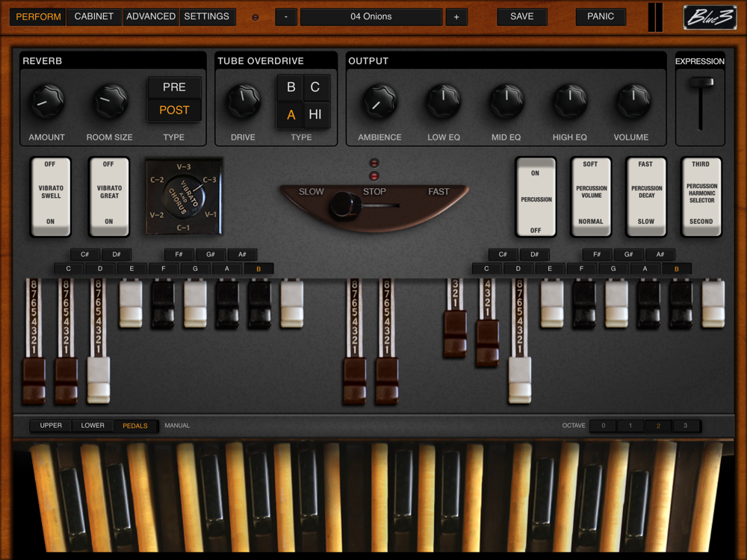This screenshot has width=747, height=560.
Task: Click the Vibrato and Chorus rotary selector
Action: (x=185, y=196)
